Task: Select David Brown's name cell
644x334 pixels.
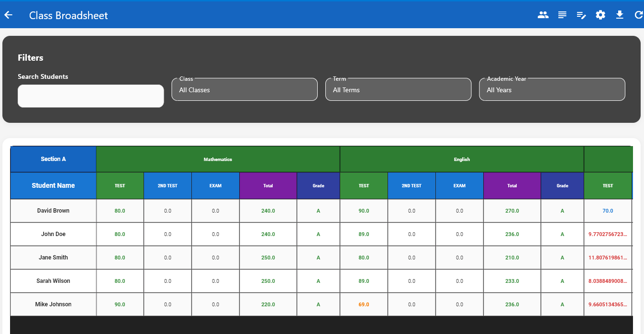Action: (54, 211)
